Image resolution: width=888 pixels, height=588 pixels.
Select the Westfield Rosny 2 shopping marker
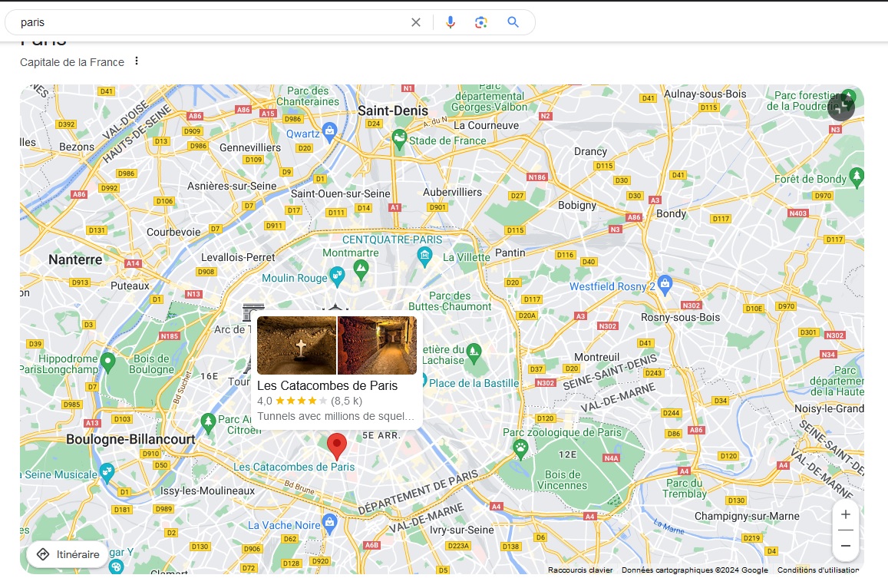[665, 284]
